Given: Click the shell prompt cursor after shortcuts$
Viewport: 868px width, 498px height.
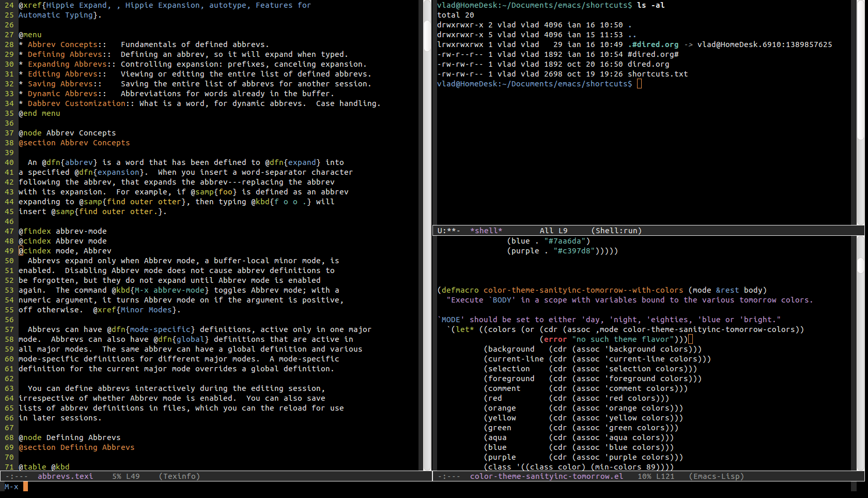Looking at the screenshot, I should [x=639, y=84].
